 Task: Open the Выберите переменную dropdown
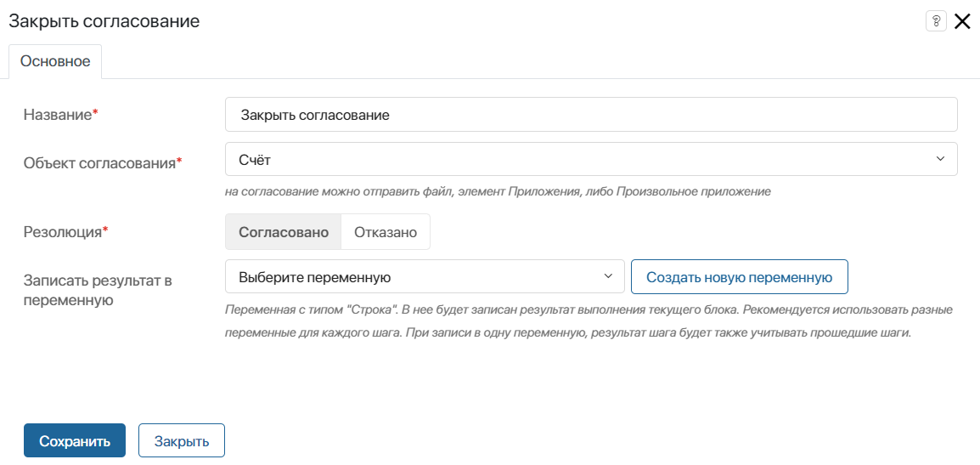[425, 276]
